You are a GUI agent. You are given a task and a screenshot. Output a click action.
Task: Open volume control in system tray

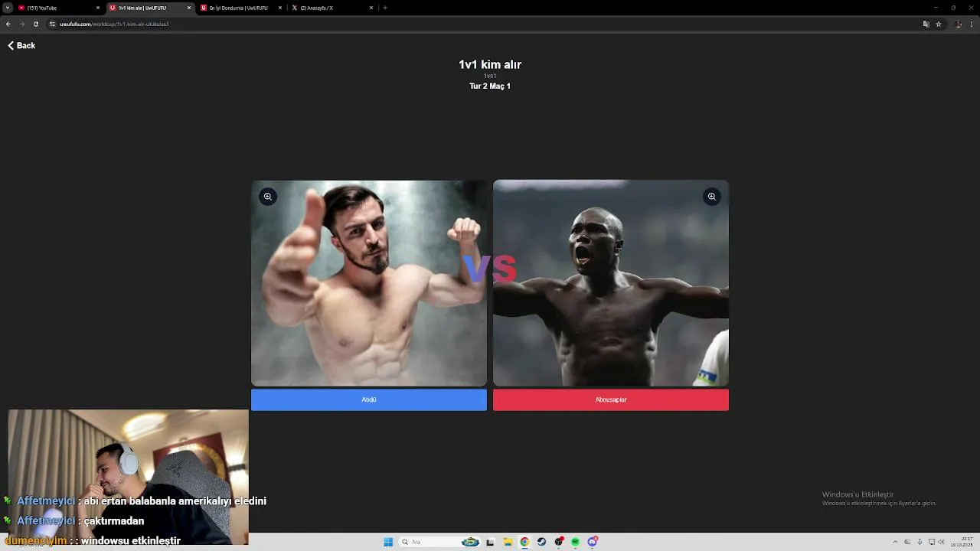coord(941,542)
